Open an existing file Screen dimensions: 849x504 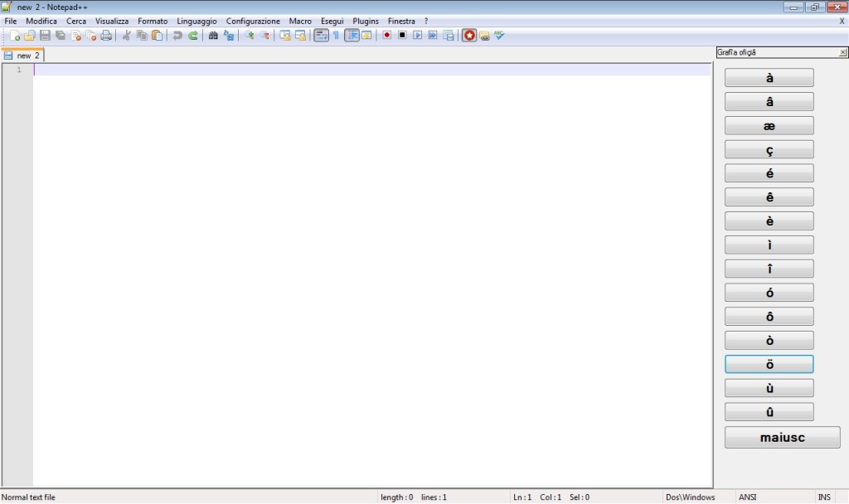coord(28,36)
